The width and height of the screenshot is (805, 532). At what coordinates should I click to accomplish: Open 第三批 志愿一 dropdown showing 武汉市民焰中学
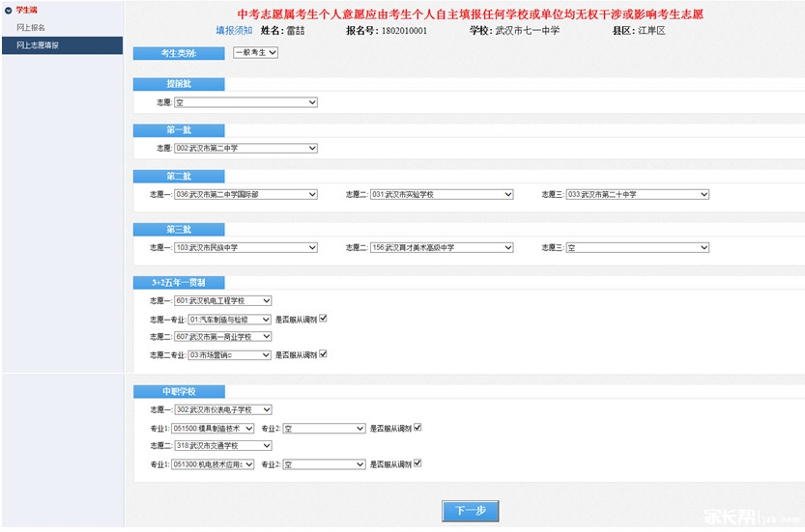coord(245,248)
